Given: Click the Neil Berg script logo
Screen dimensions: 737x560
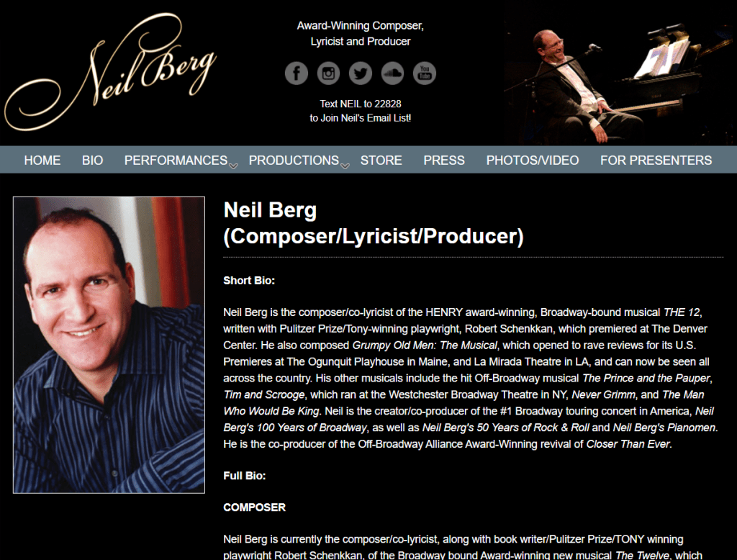Looking at the screenshot, I should coord(110,71).
